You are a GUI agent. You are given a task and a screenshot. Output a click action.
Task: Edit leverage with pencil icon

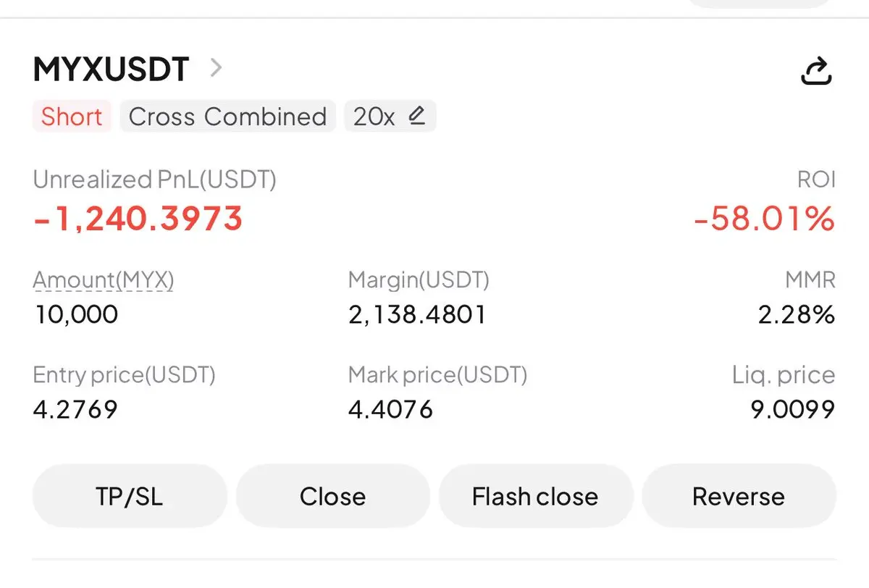tap(416, 115)
